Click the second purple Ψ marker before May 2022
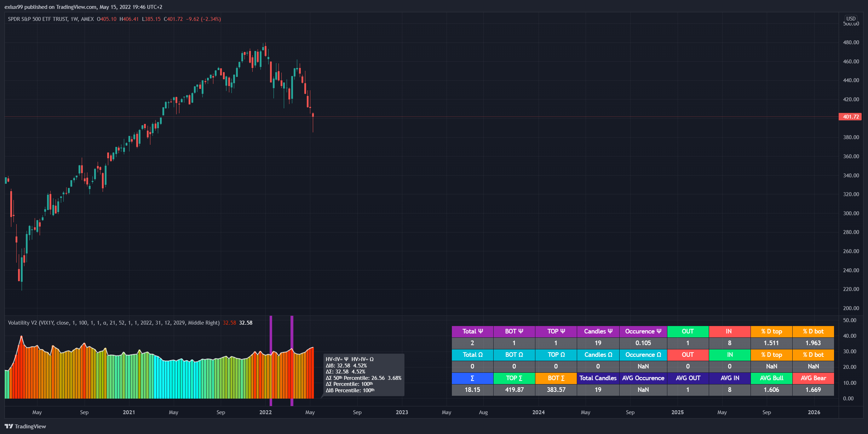The image size is (868, 434). (292, 361)
